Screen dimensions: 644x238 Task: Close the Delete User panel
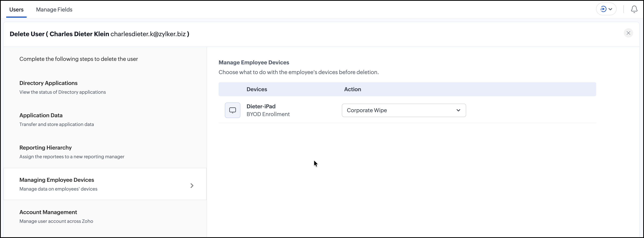tap(628, 33)
